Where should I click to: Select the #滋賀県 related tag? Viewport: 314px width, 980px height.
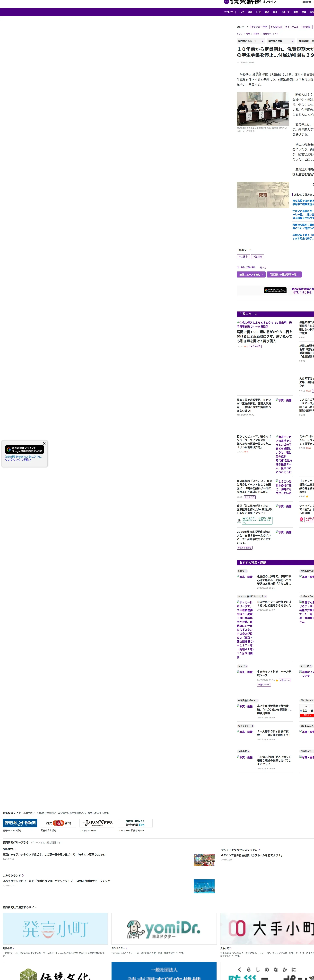tap(258, 257)
